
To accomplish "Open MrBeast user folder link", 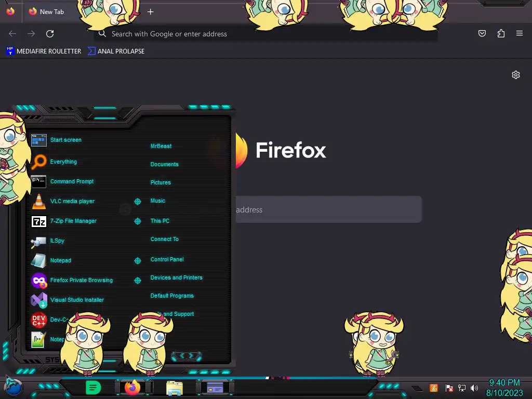I will [161, 146].
